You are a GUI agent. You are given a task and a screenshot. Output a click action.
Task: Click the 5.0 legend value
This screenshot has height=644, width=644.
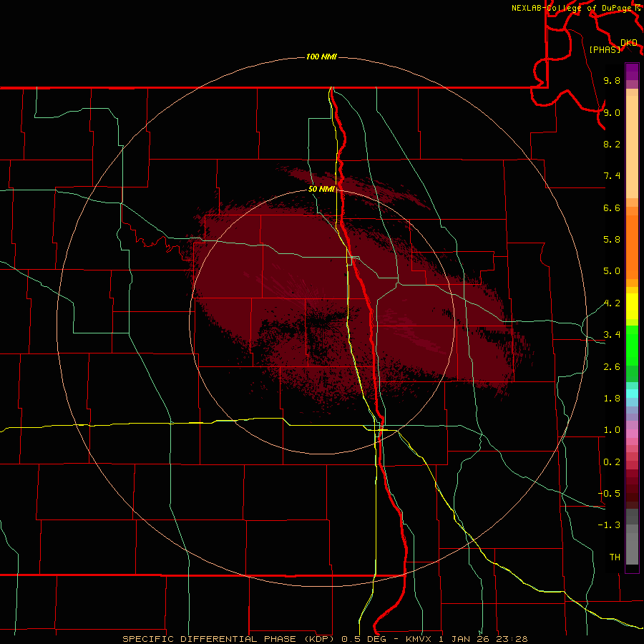point(612,271)
